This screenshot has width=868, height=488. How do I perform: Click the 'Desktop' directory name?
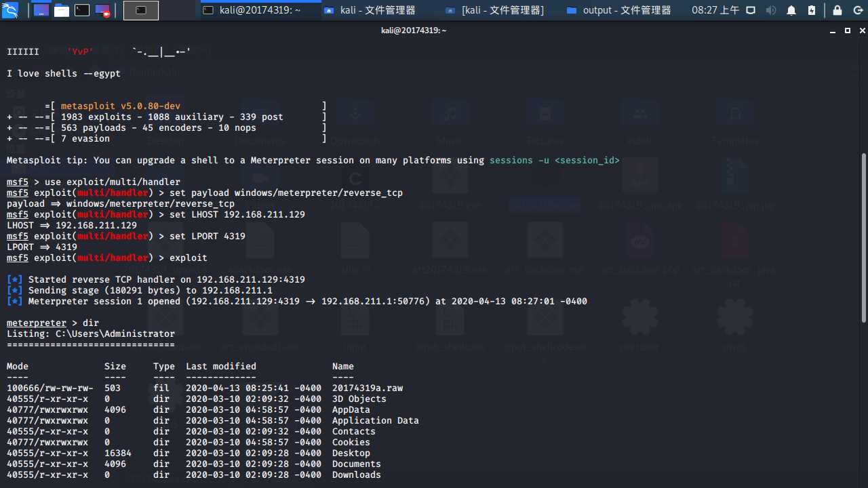351,453
